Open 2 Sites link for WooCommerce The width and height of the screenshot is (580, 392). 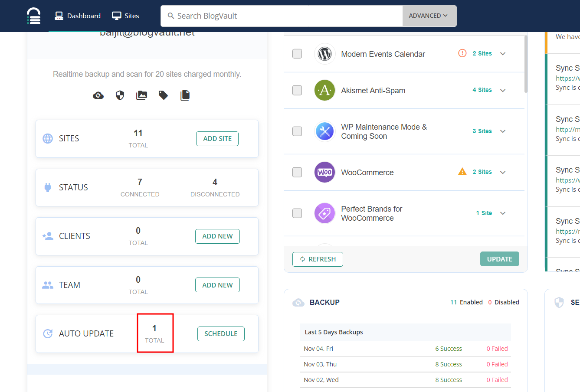(482, 172)
